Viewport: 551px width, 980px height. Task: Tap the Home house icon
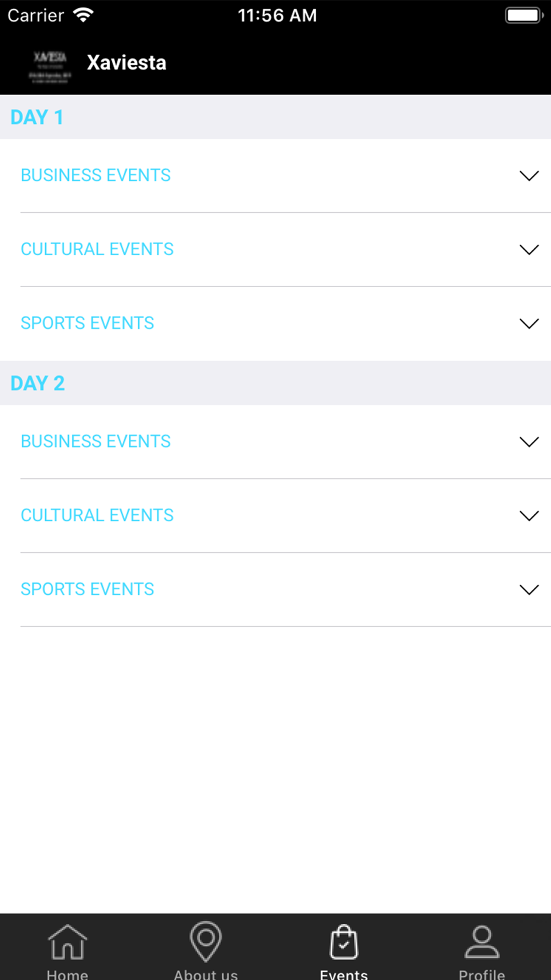coord(67,942)
